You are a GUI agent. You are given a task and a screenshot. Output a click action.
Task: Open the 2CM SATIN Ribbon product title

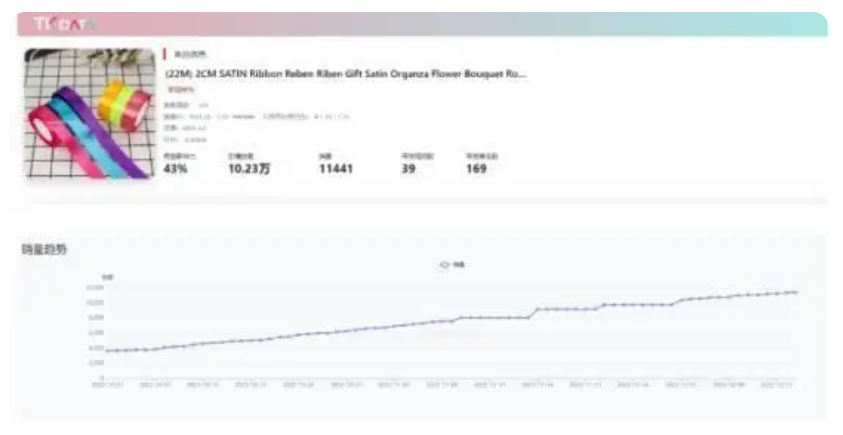click(345, 73)
